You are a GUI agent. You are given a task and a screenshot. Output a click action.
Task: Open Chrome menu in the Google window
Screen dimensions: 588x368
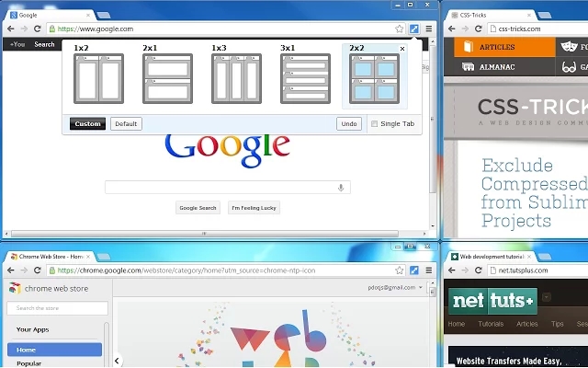coord(428,29)
